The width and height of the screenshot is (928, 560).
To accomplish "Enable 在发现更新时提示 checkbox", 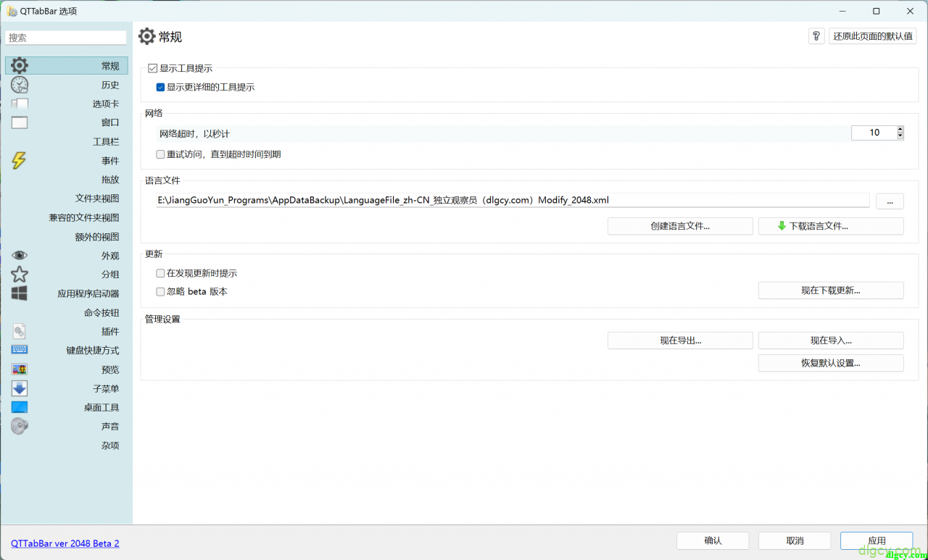I will click(x=161, y=273).
